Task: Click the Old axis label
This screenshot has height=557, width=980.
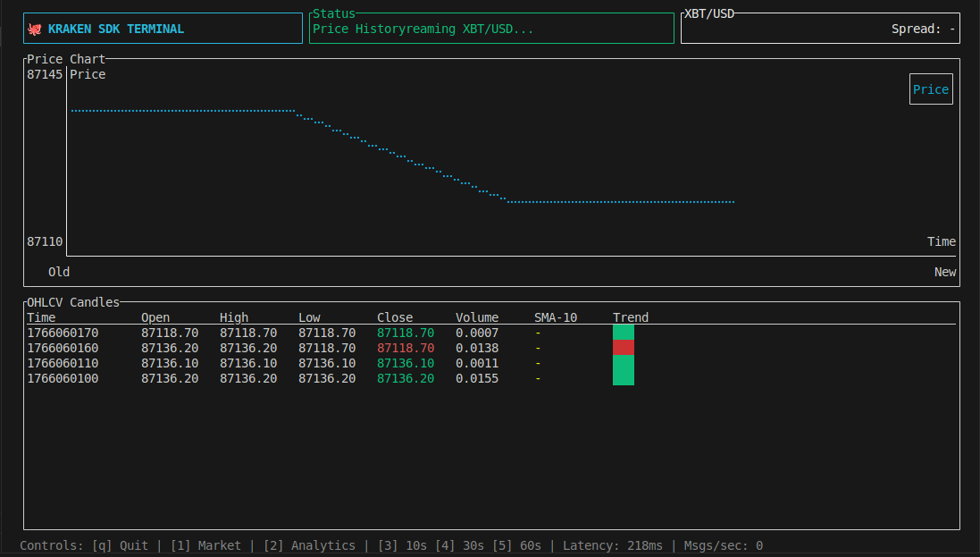Action: [x=59, y=272]
